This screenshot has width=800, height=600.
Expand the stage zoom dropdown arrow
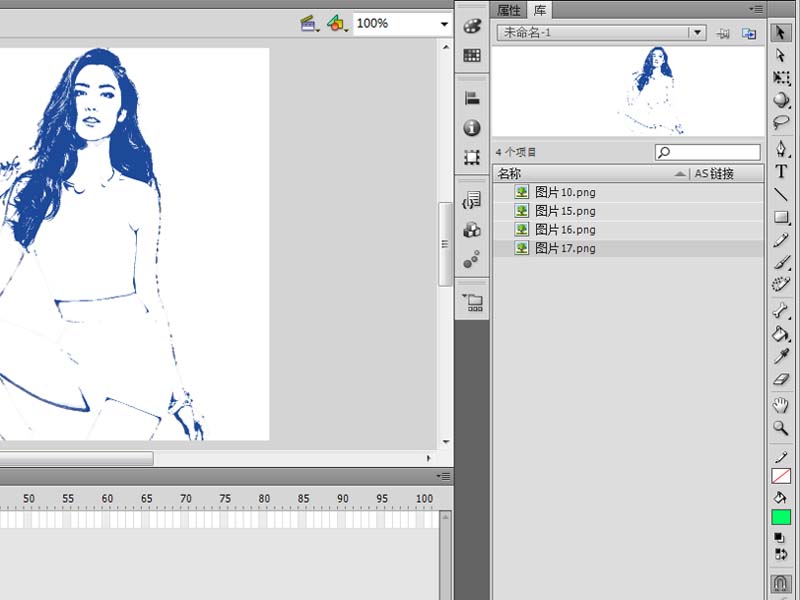point(444,24)
